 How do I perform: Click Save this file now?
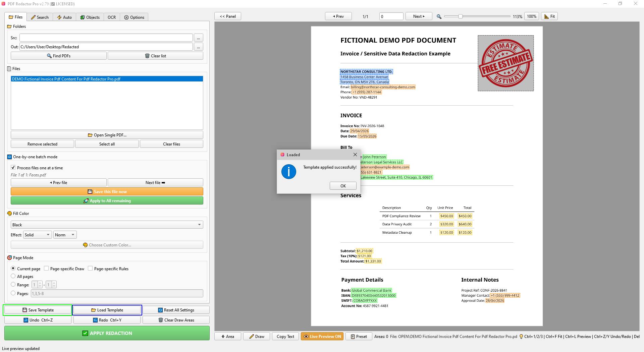coord(107,192)
